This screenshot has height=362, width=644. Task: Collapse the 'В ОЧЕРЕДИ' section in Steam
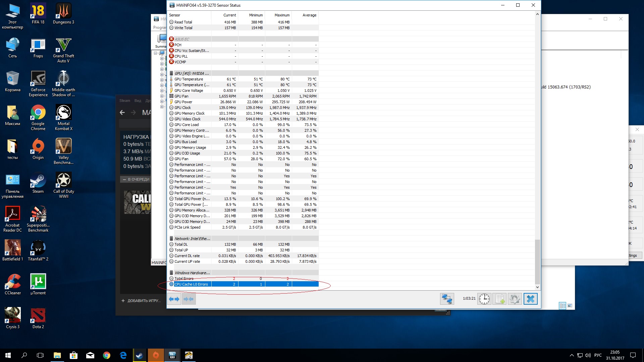point(124,179)
